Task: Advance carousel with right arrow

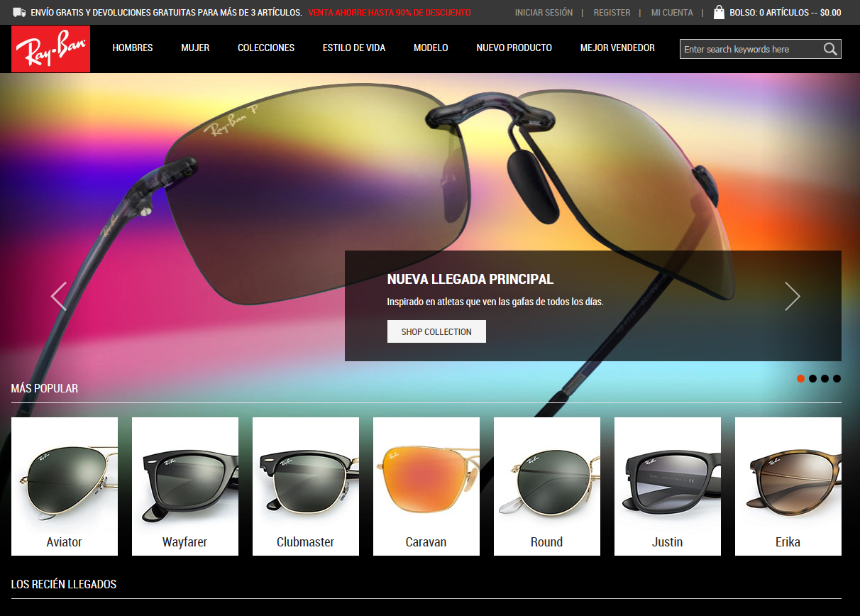Action: click(793, 296)
